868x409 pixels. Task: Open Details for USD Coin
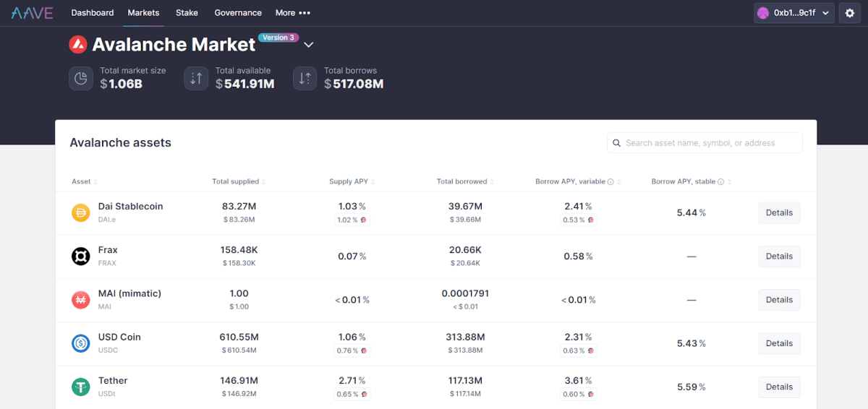[x=779, y=343]
